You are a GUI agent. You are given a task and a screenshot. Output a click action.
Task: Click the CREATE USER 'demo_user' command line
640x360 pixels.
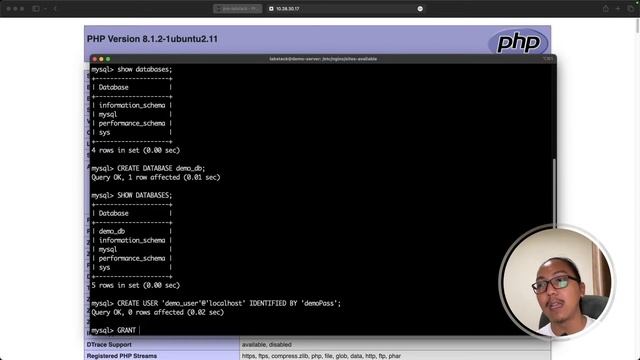point(216,303)
